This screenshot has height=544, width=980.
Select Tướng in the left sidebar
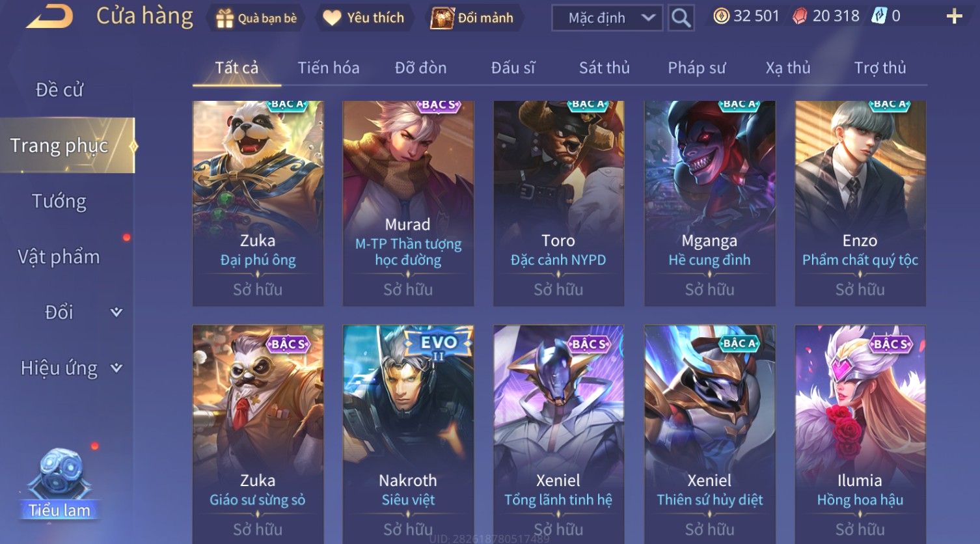59,201
